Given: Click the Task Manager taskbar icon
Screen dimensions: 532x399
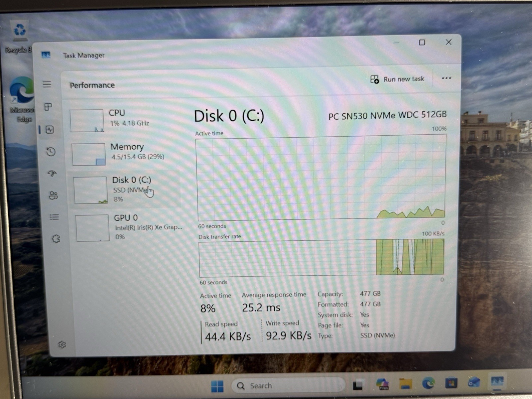Looking at the screenshot, I should tap(497, 382).
